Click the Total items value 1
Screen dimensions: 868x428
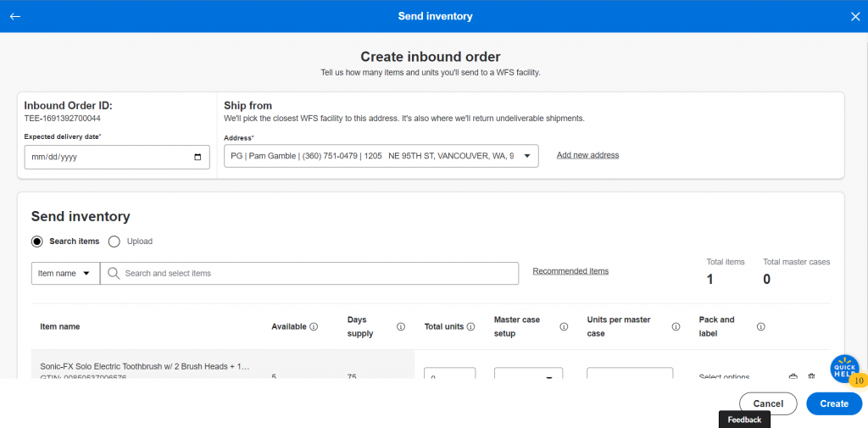coord(709,280)
